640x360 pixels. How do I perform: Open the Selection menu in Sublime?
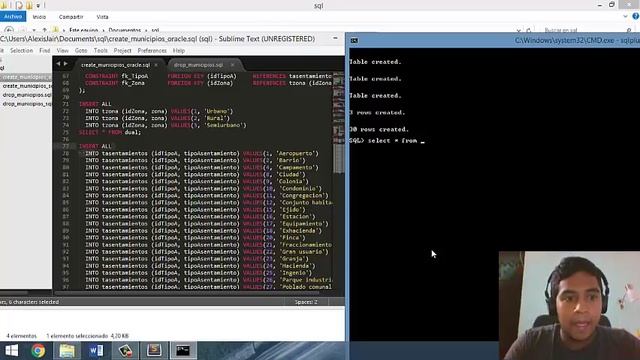(21, 51)
